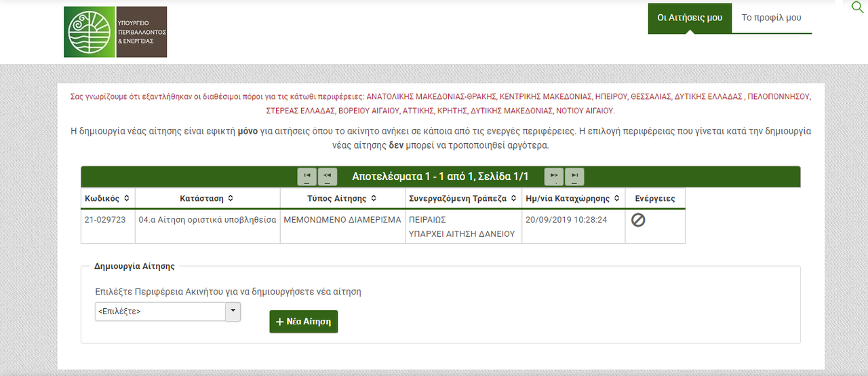Go to last results page

coord(574,176)
